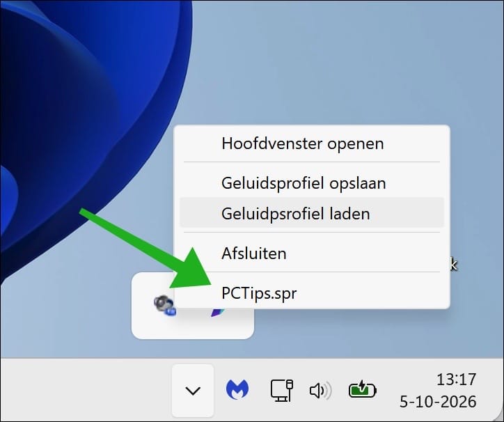Image resolution: width=504 pixels, height=422 pixels.
Task: Click the sound profile app icon in overflow tray
Action: 164,305
